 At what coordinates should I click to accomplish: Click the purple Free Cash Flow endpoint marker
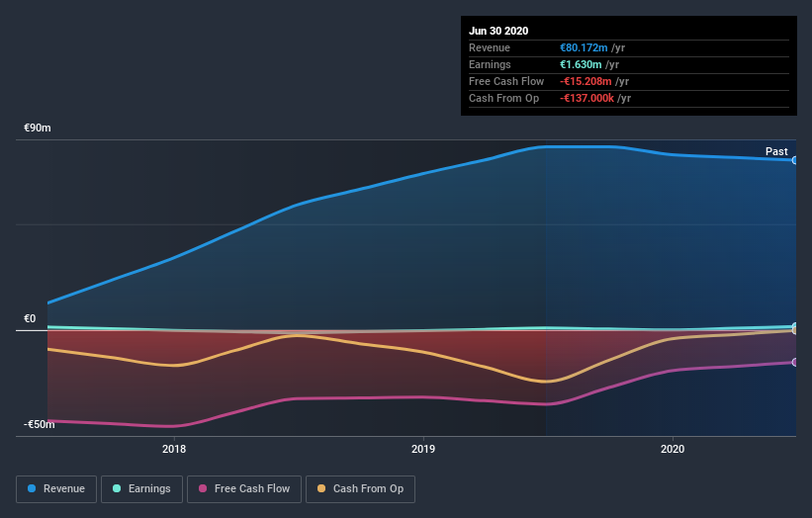click(795, 362)
